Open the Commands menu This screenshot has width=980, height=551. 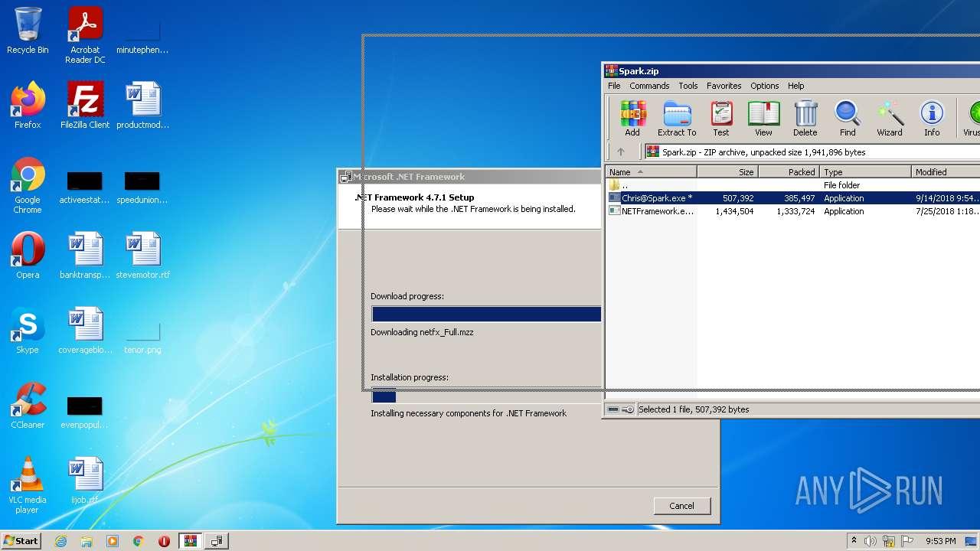[649, 86]
